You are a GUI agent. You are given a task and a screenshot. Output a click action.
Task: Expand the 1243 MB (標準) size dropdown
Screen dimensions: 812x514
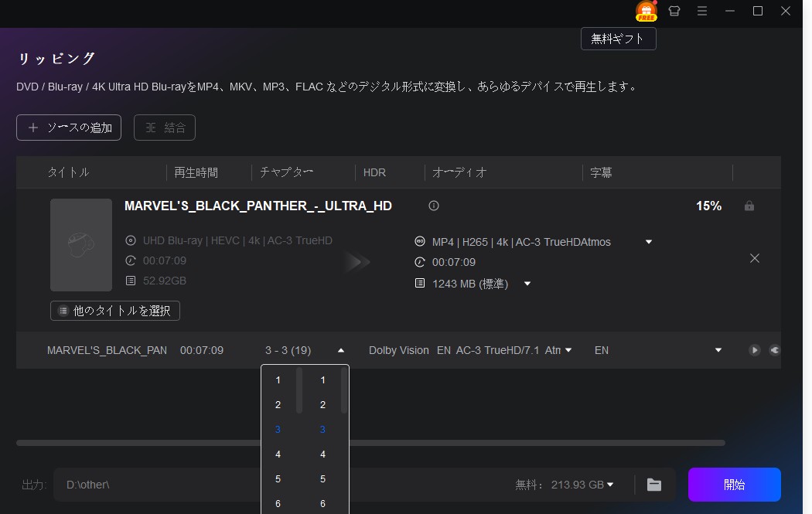pos(527,284)
